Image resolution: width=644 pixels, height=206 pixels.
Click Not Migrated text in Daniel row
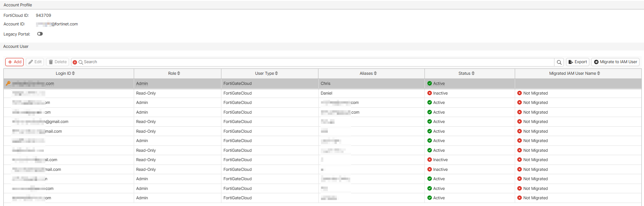[x=535, y=93]
